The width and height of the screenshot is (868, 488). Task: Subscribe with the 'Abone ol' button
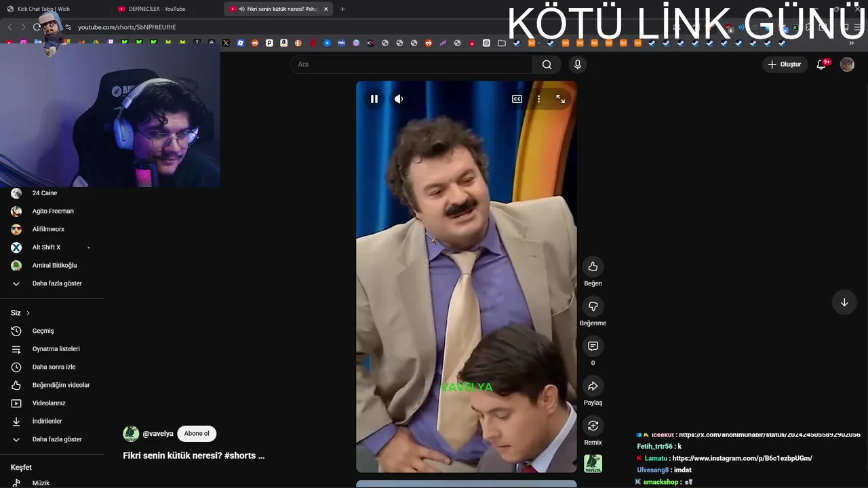(197, 434)
